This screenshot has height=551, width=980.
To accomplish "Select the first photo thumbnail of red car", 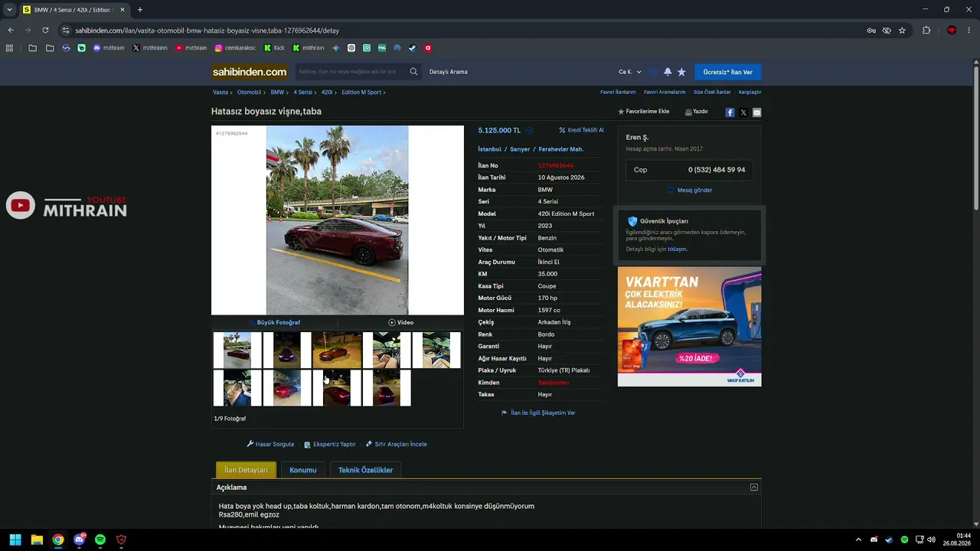I will (237, 350).
